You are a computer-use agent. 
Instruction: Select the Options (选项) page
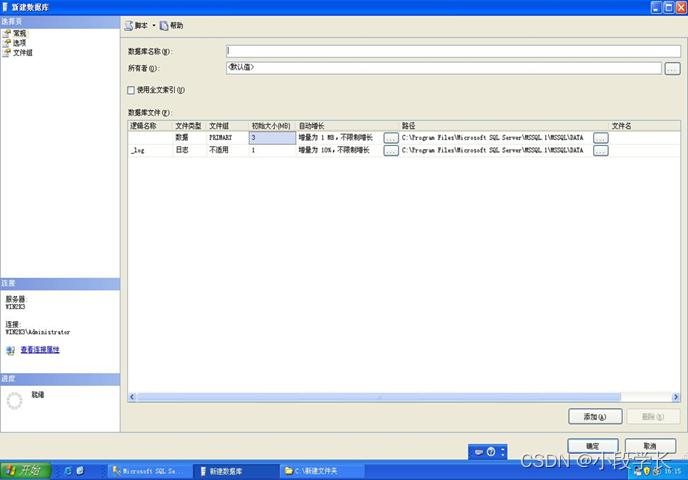(19, 43)
